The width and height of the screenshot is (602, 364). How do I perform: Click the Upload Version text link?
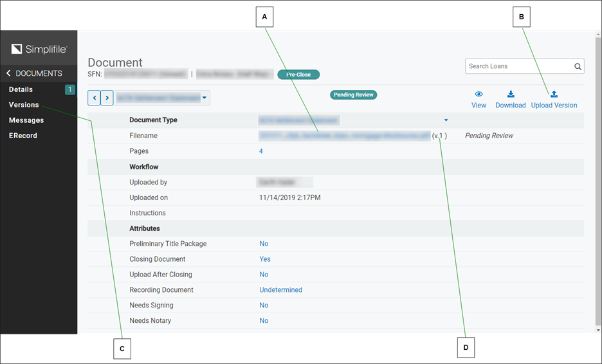click(x=554, y=105)
